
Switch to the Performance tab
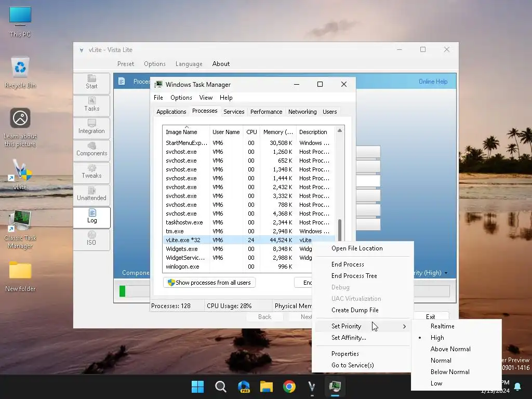click(x=266, y=112)
